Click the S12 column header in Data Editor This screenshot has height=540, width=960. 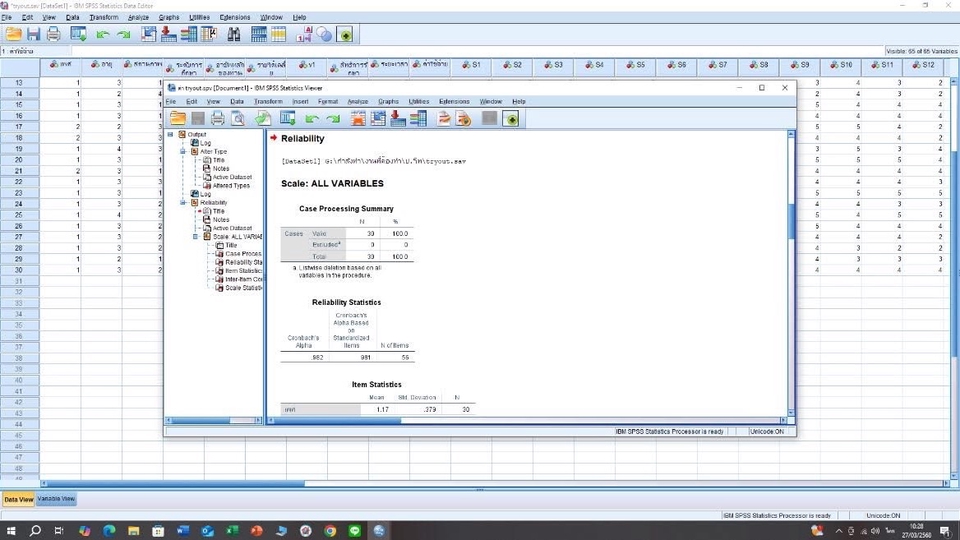923,65
